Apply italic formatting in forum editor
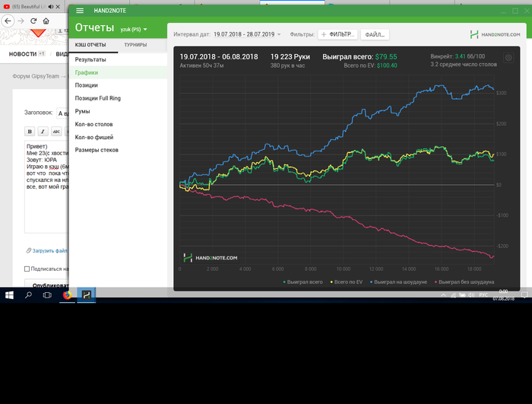 [43, 132]
